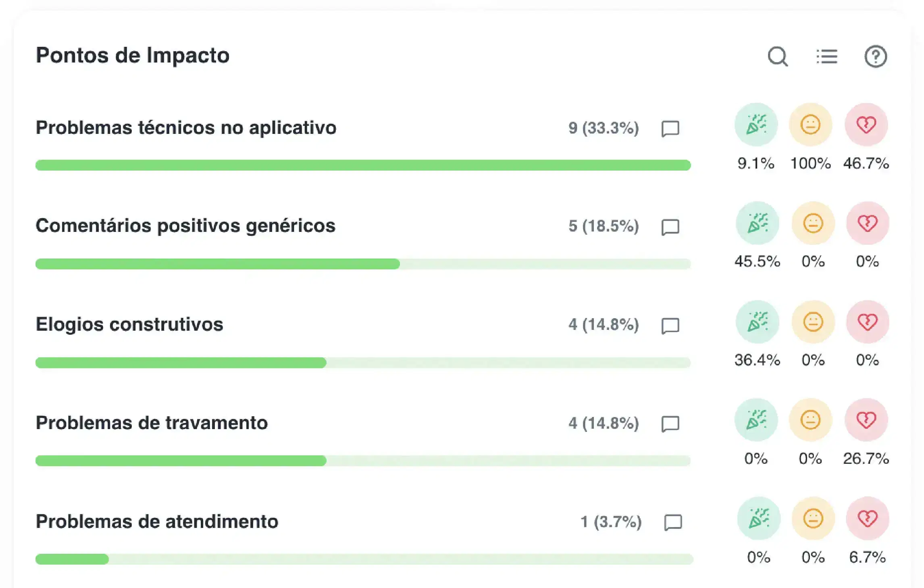Screen dimensions: 924x588
Task: Click the Problemas técnicos no aplicativo label
Action: point(186,127)
